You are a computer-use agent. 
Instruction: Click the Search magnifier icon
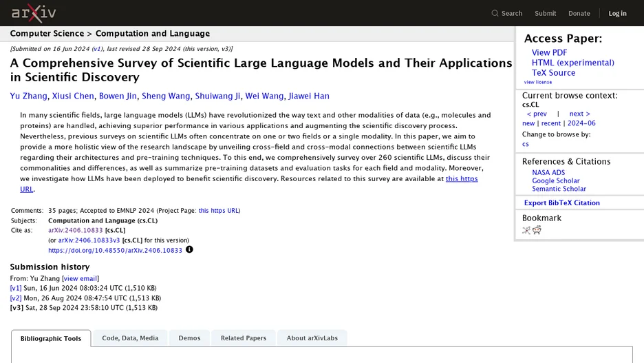pos(495,13)
